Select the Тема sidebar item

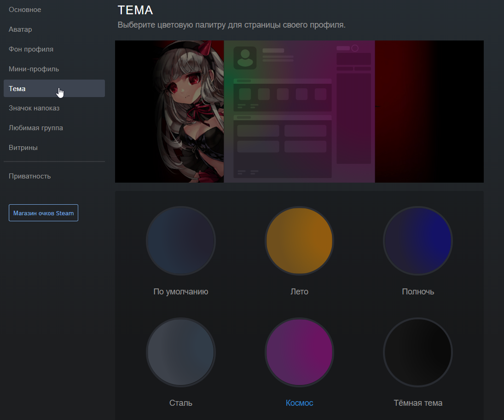point(54,88)
